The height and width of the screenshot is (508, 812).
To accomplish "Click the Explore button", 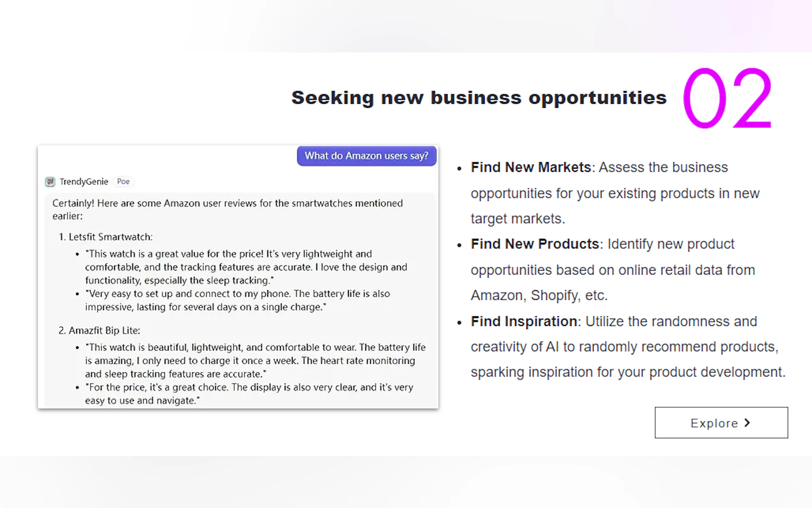I will [x=721, y=423].
